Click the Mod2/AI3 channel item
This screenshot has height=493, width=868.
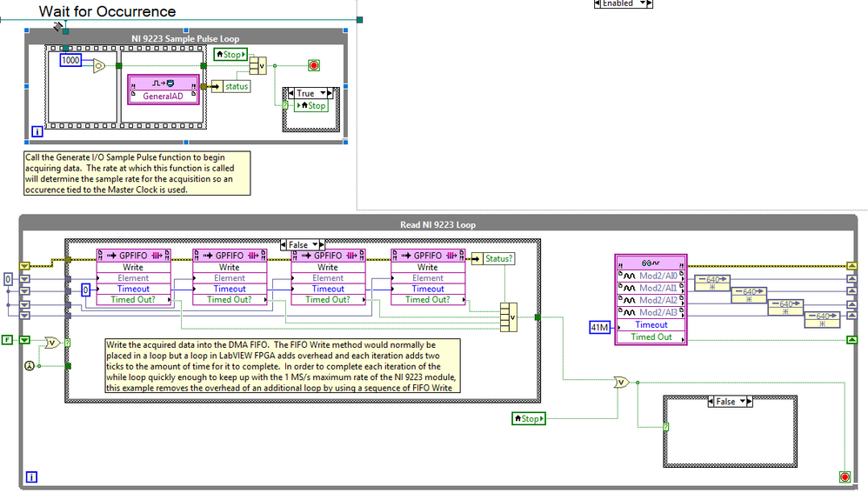point(651,312)
